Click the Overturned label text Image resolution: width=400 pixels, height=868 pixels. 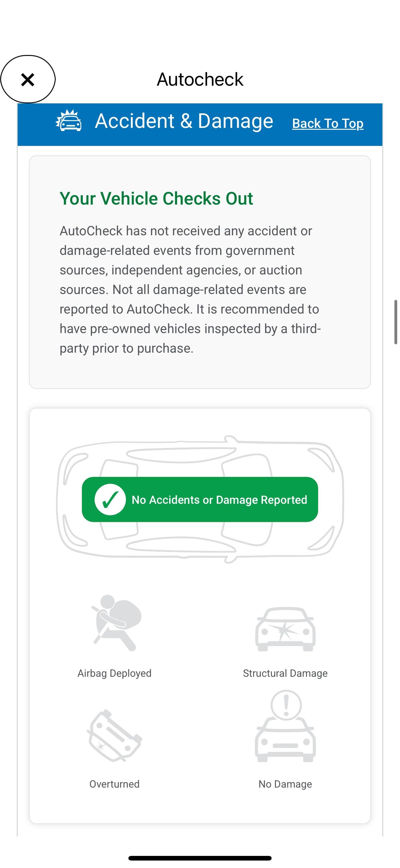coord(114,784)
